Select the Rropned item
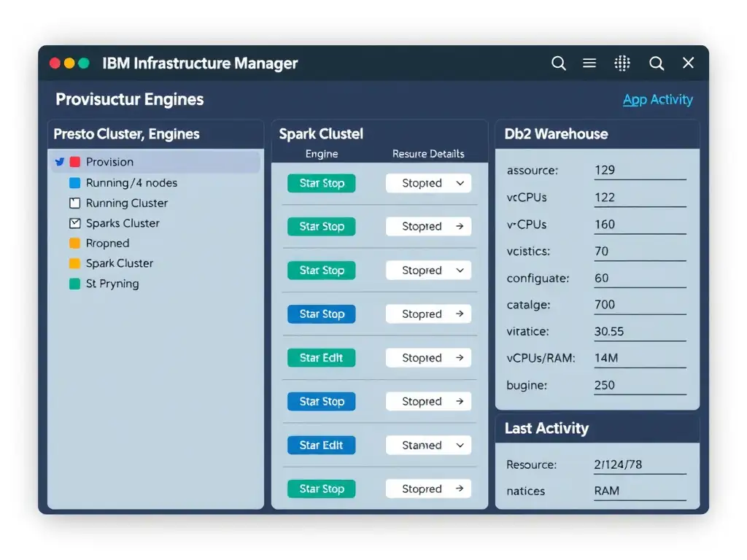 107,244
